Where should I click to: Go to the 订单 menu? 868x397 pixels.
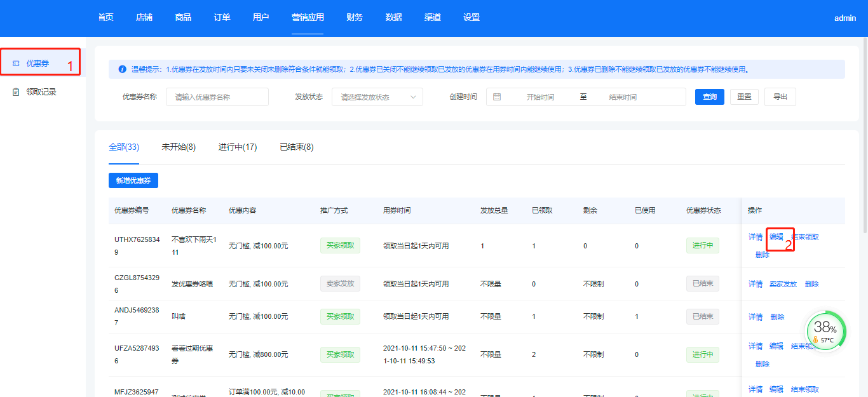[x=222, y=18]
